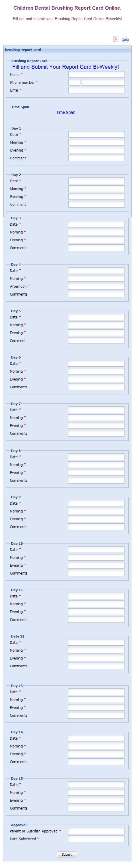Click Parent or Guardian Approved field
Screen dimensions: 135x868
(96, 831)
